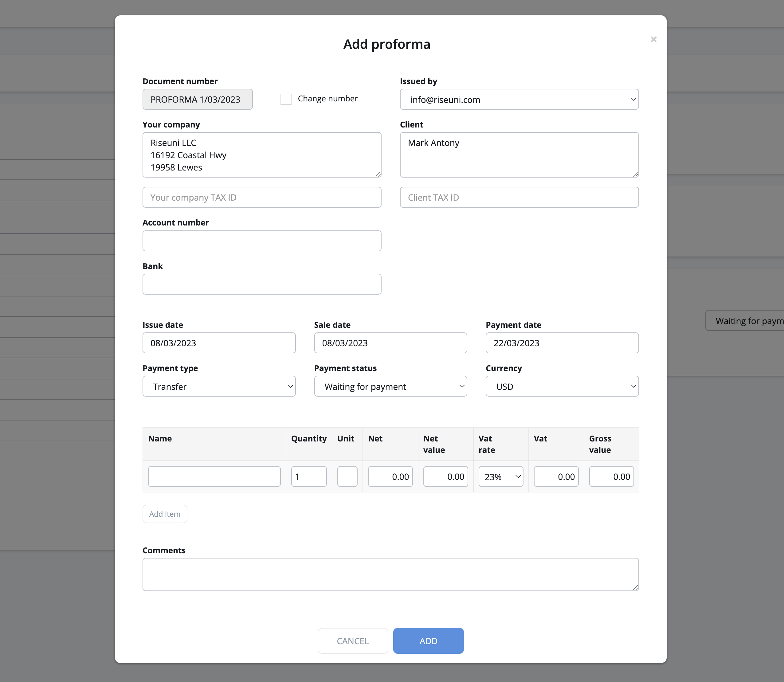Click the Client text area
This screenshot has width=784, height=682.
tap(519, 155)
